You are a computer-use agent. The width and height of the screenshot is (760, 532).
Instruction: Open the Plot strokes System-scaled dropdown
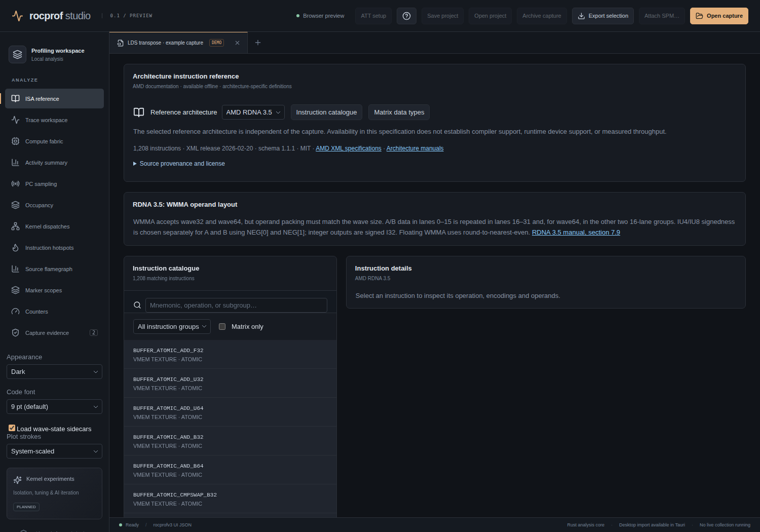tap(54, 451)
